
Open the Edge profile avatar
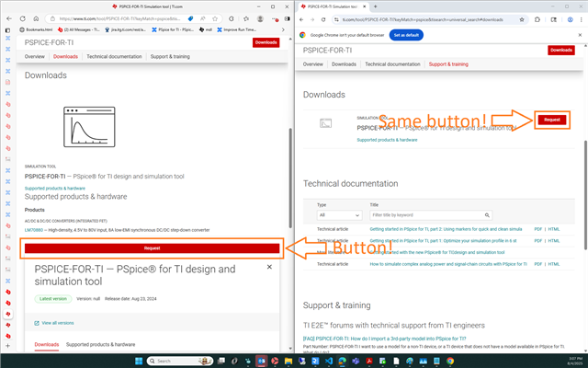coord(260,18)
